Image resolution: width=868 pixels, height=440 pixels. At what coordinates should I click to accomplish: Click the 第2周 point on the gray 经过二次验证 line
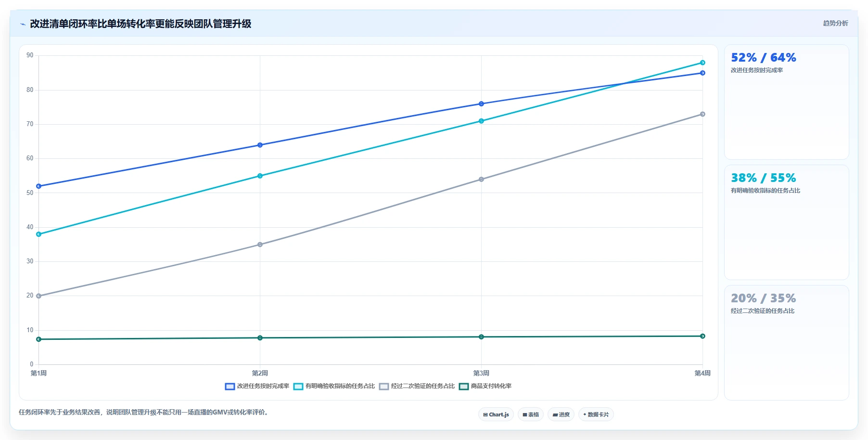click(260, 245)
